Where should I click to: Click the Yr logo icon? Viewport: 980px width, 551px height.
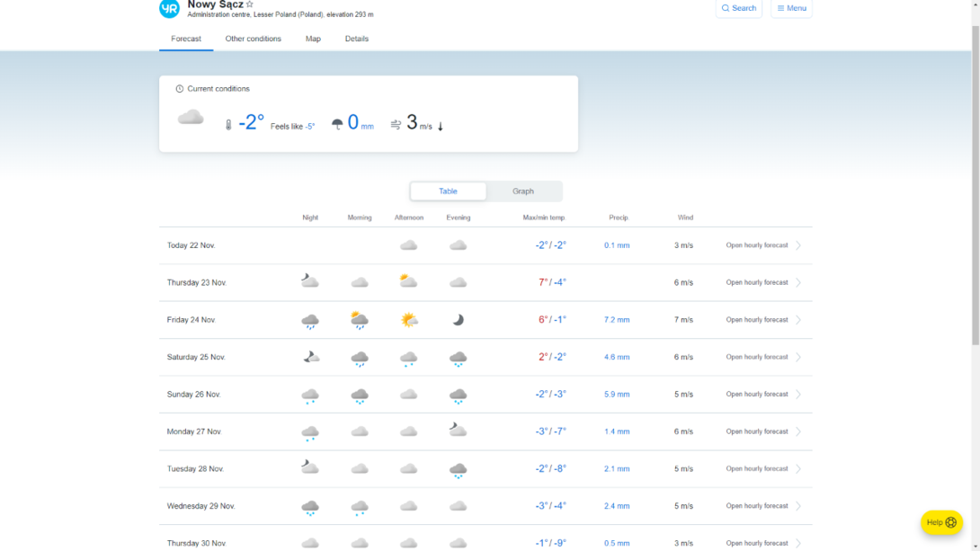point(169,8)
